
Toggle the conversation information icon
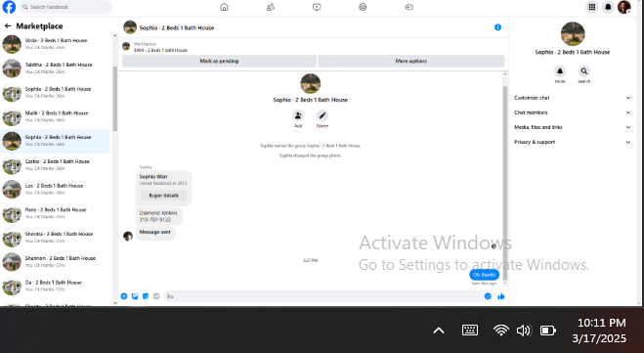click(497, 27)
